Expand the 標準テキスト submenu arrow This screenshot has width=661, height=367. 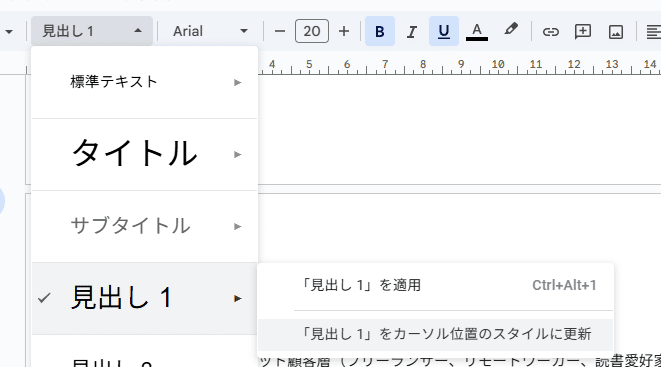238,83
